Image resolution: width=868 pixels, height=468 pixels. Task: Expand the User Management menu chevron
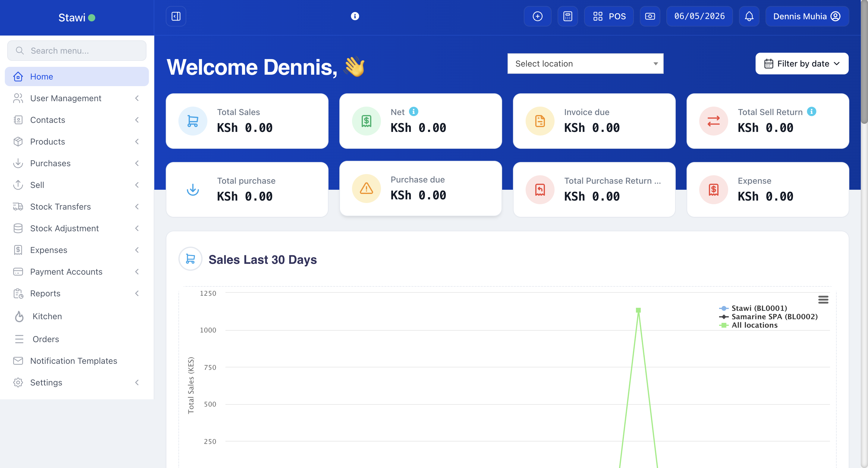coord(137,98)
